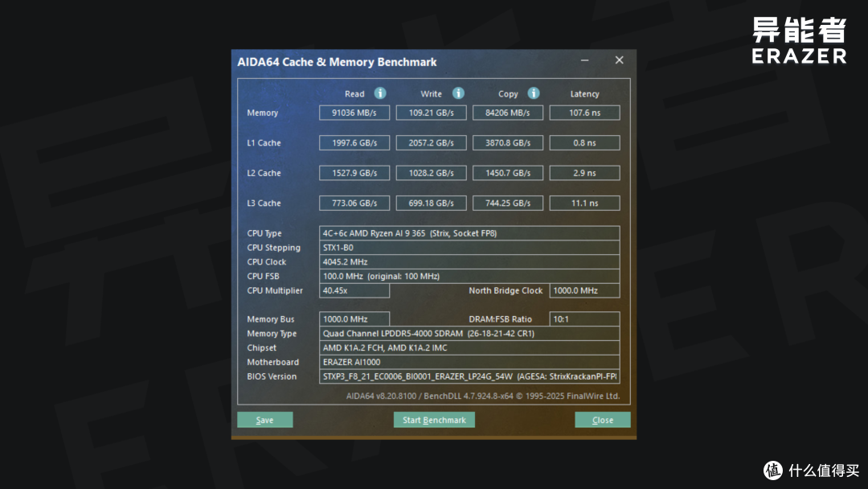868x489 pixels.
Task: Click the CPU FSB field 100.0 MHz
Action: click(x=469, y=277)
